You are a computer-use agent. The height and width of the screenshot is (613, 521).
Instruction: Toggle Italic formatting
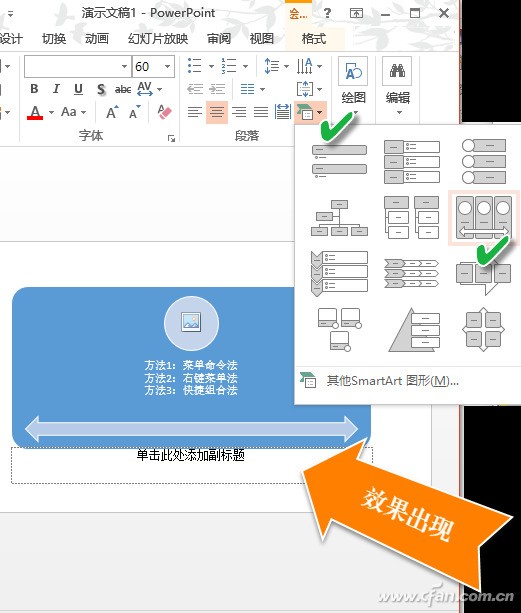(56, 89)
